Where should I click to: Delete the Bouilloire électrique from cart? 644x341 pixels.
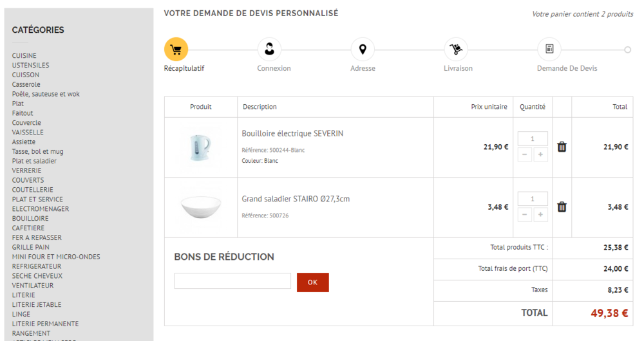coord(562,147)
